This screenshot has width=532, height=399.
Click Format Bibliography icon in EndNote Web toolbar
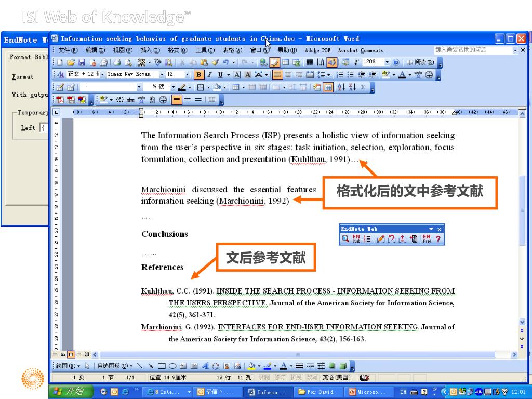(367, 238)
